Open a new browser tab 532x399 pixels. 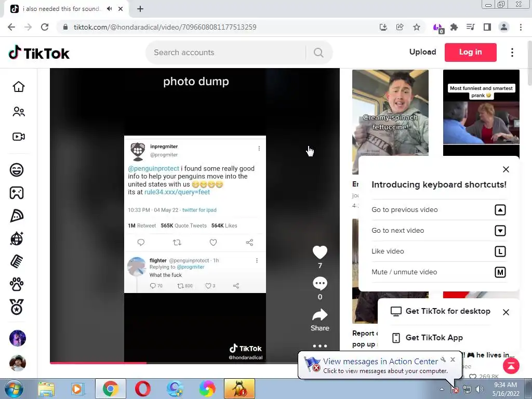coord(140,9)
